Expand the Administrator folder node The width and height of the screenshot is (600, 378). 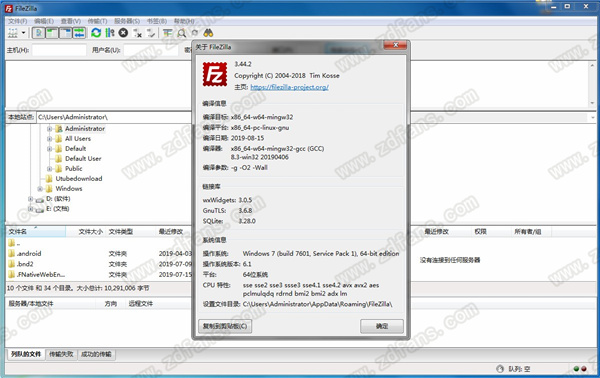[x=49, y=129]
